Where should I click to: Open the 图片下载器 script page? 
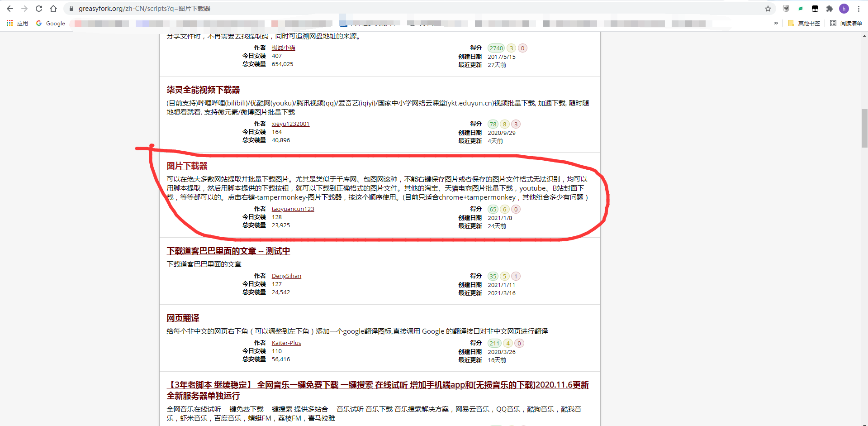click(187, 166)
